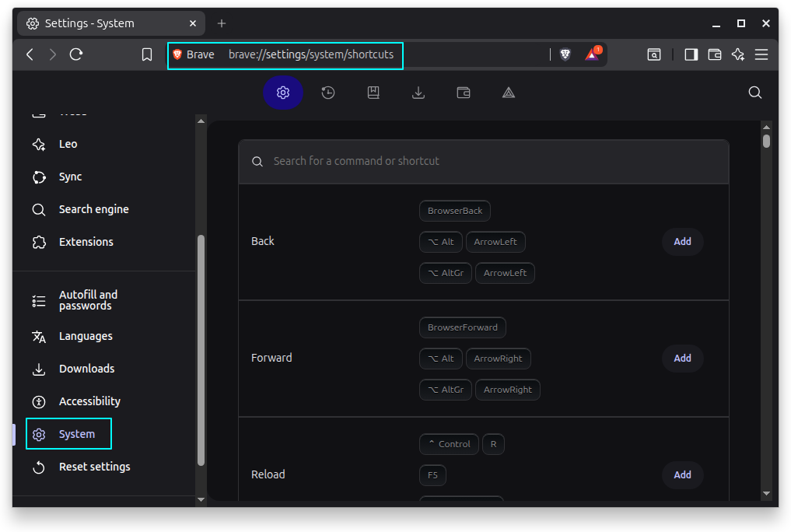The image size is (791, 532).
Task: Reload the page using the toolbar
Action: click(x=76, y=54)
